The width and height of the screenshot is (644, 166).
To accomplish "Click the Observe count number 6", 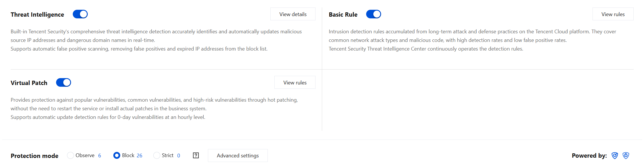I will click(100, 155).
